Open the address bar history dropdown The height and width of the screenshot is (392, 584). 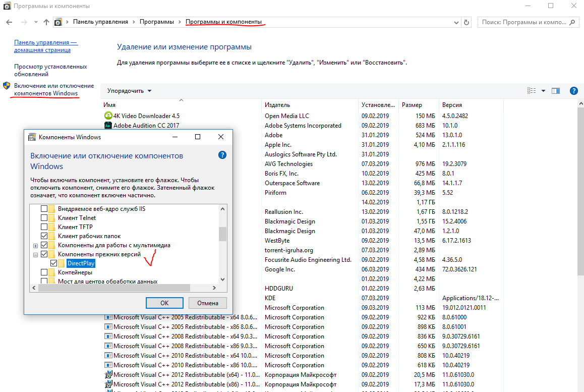456,22
